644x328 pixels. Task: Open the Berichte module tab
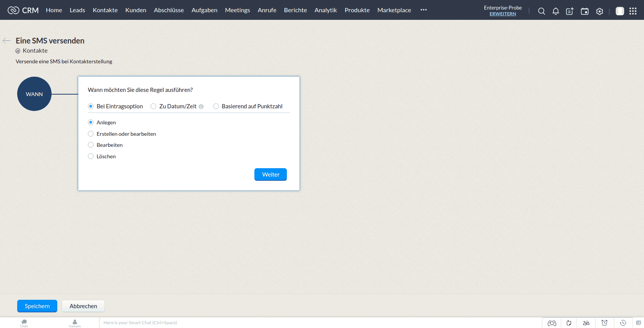point(295,10)
